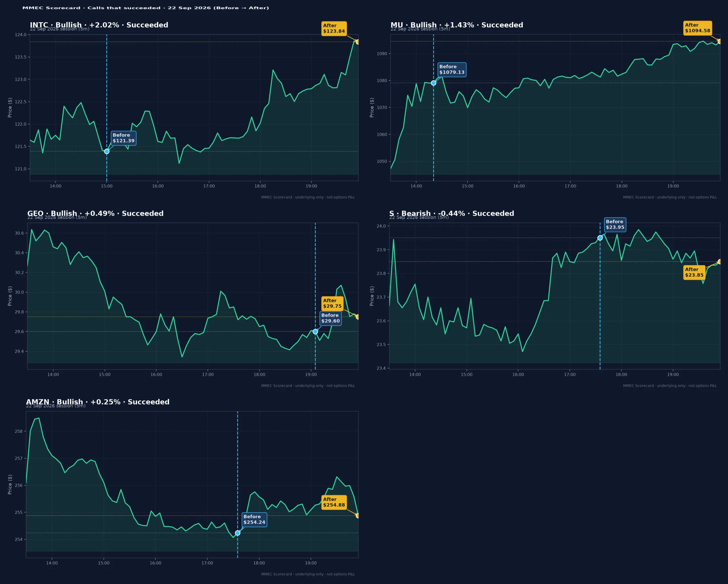Click the footer note under the S chart
Screen dimensions: 728x584
click(670, 386)
